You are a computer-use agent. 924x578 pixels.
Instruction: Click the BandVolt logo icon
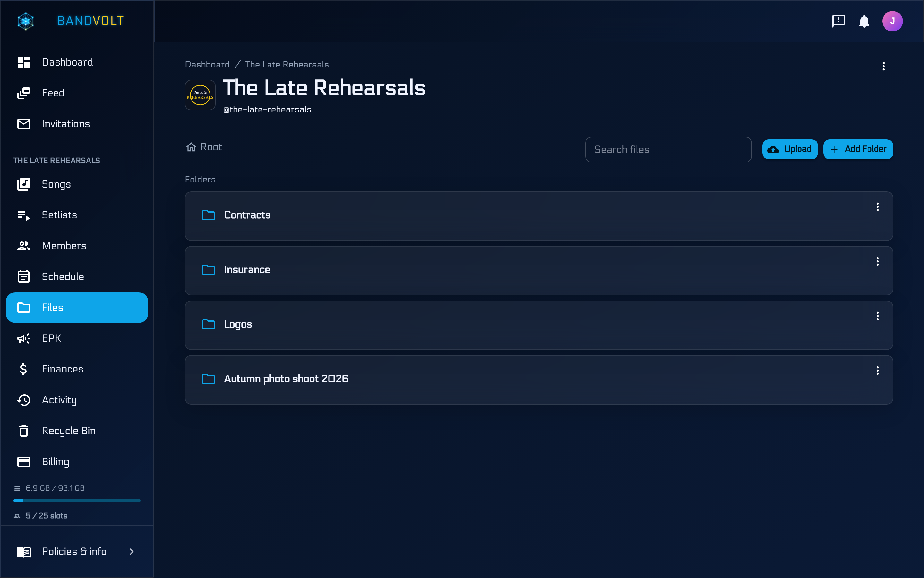pyautogui.click(x=26, y=21)
